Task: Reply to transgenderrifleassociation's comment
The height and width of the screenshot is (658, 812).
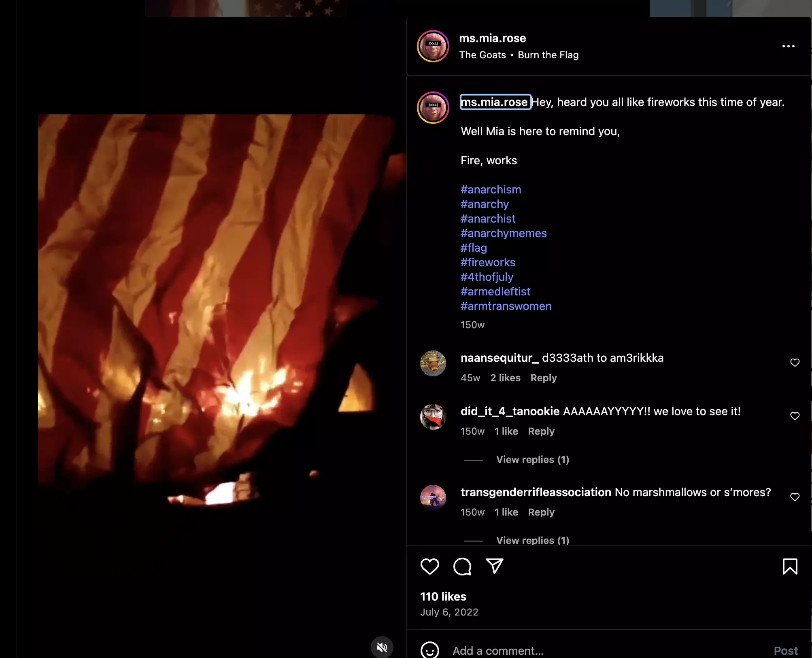Action: coord(541,512)
